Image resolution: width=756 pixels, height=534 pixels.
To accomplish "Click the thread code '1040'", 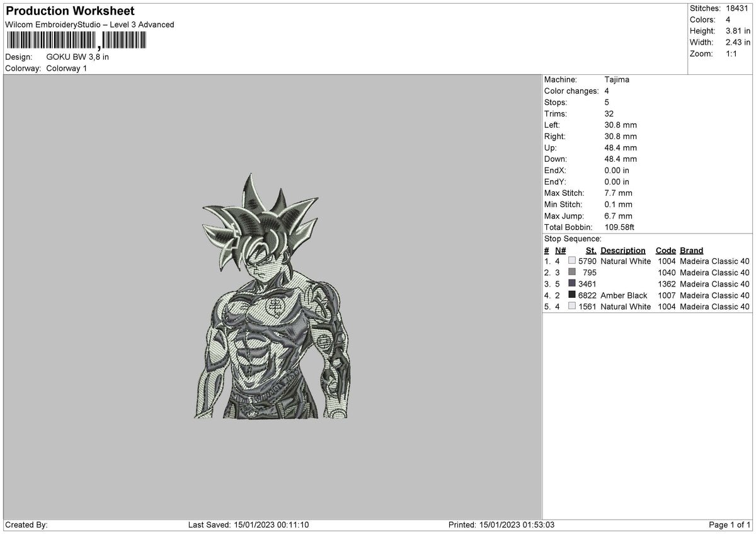I will tap(667, 273).
